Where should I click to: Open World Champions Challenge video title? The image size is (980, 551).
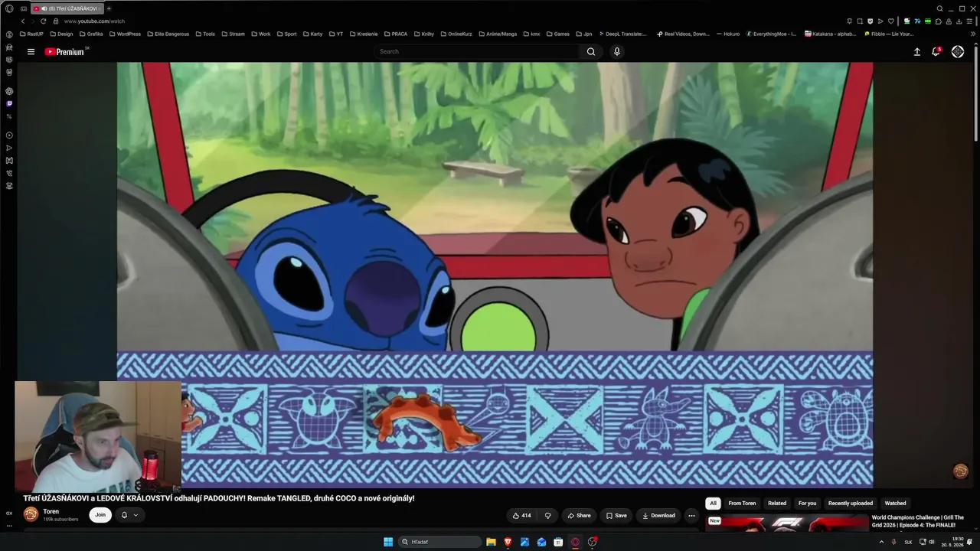[918, 521]
